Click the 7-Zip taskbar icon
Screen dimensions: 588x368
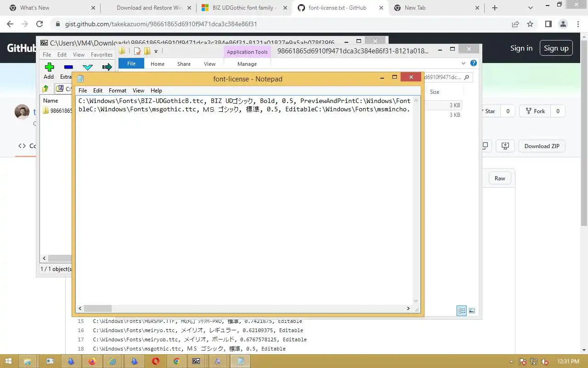coord(196,361)
